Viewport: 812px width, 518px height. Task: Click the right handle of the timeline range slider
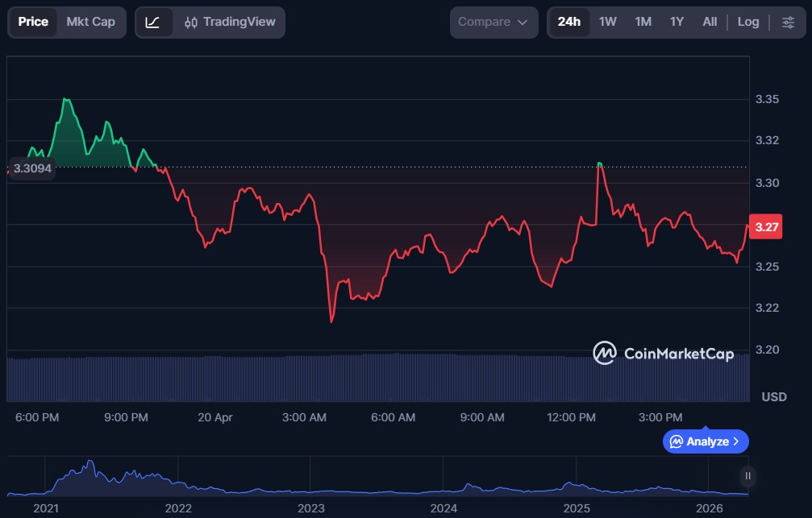coord(748,476)
